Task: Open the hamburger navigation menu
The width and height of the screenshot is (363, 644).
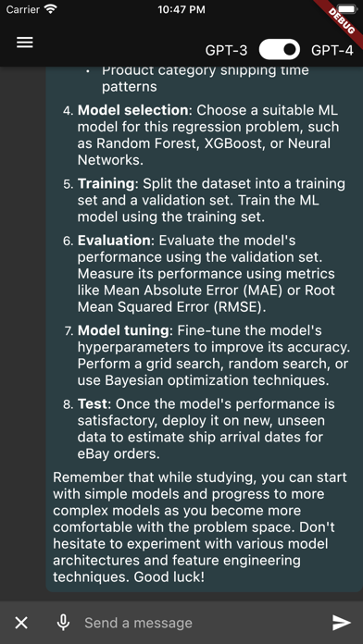Action: tap(25, 43)
